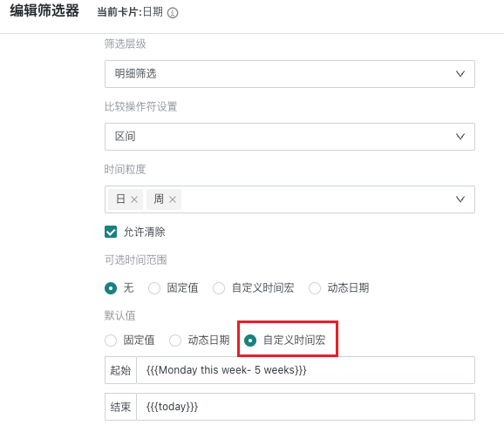This screenshot has height=432, width=504.
Task: Click the 起始 macro input field
Action: tap(305, 370)
